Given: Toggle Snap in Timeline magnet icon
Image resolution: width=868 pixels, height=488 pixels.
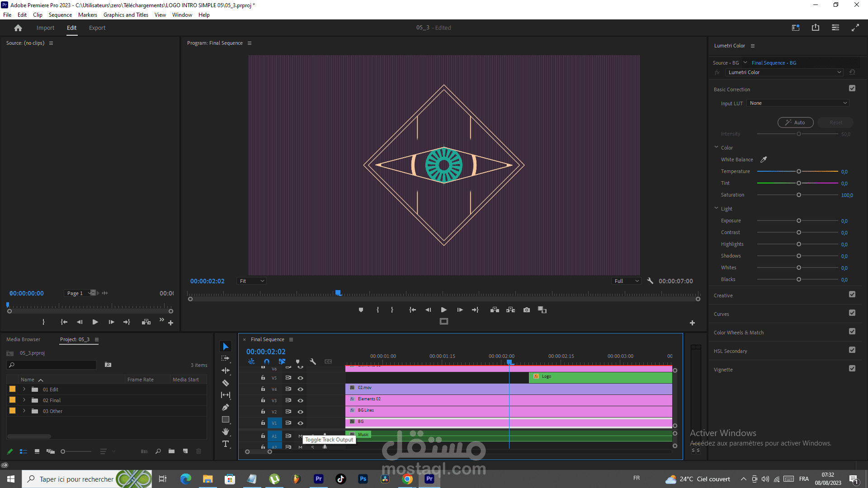Looking at the screenshot, I should 267,361.
